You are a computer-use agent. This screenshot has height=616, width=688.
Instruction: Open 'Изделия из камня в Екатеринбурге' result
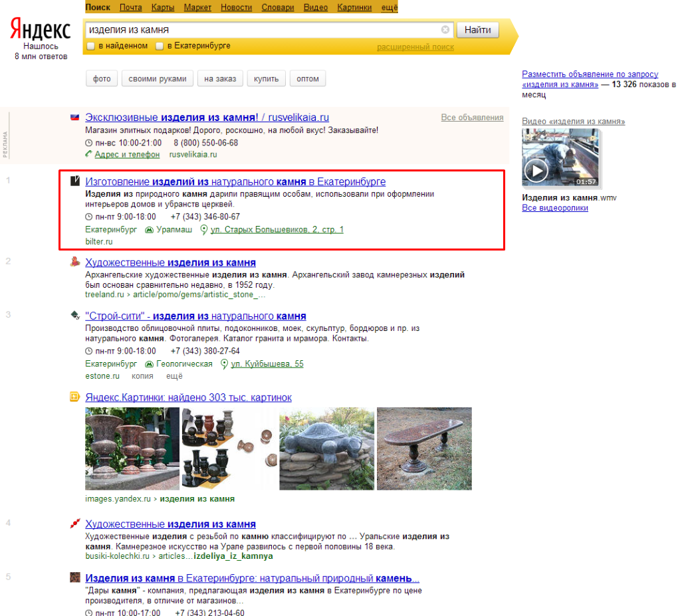click(253, 578)
